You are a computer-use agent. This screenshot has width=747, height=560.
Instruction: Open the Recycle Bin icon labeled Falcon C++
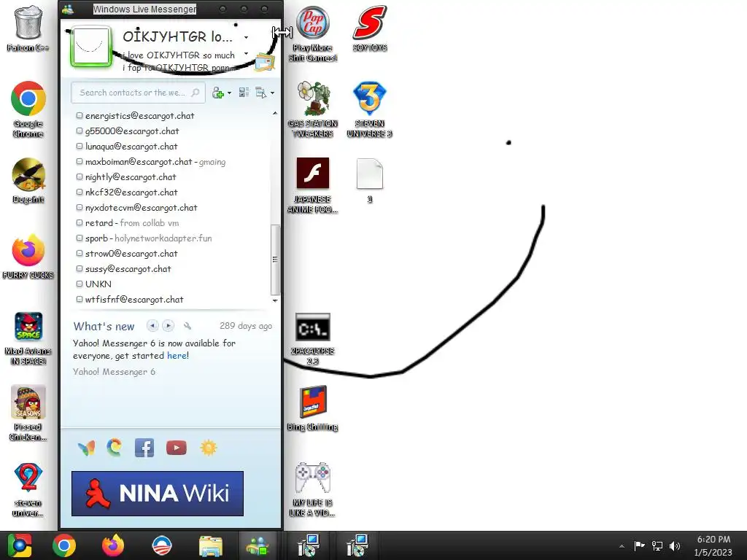pyautogui.click(x=28, y=28)
